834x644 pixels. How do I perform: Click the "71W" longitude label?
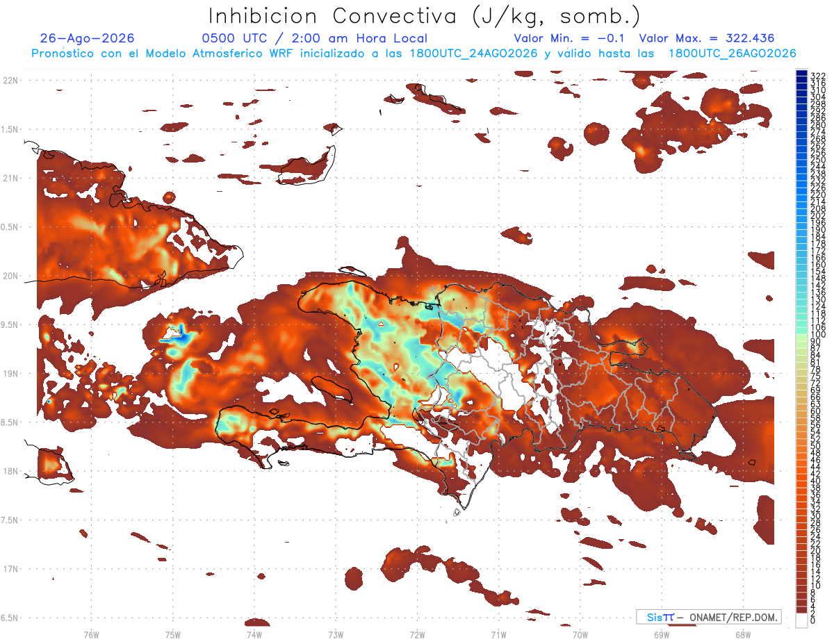(498, 634)
